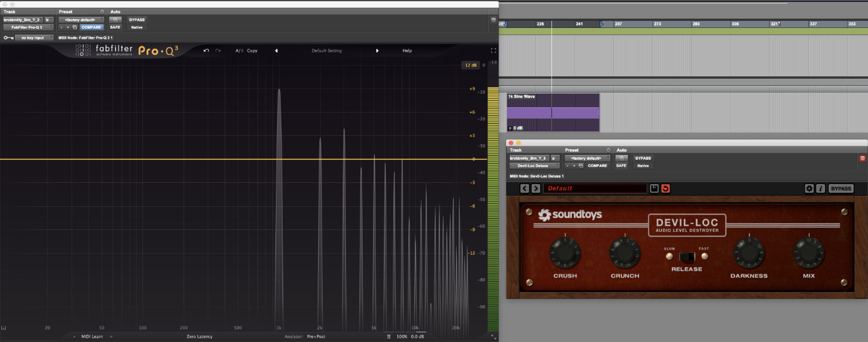Toggle SAFE in Pro-Q 3 header
This screenshot has width=868, height=342.
(x=115, y=27)
